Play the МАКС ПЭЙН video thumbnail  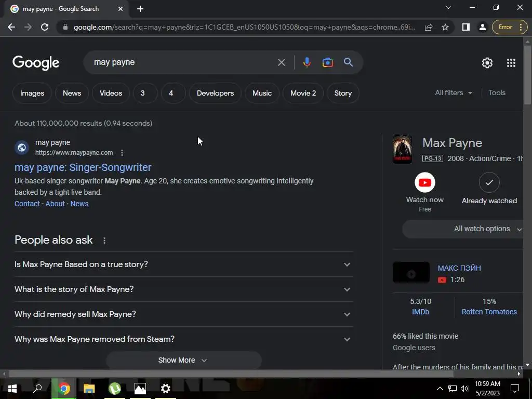coord(411,272)
